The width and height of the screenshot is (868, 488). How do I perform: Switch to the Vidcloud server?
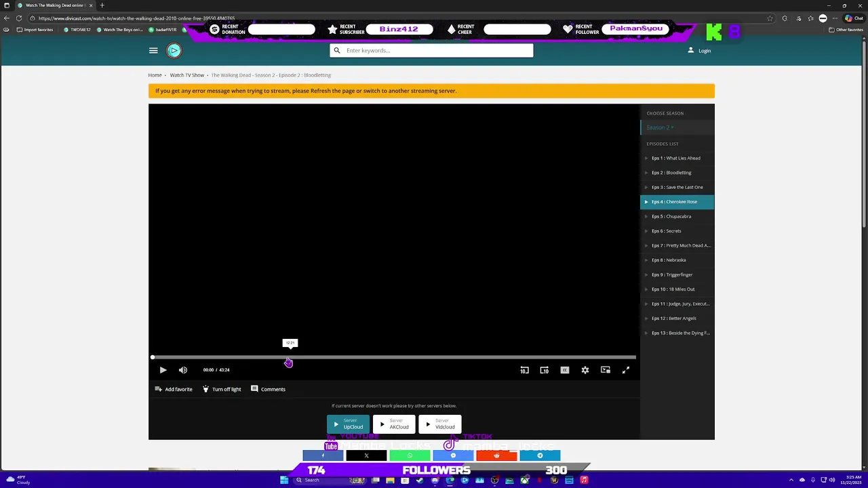coord(440,424)
